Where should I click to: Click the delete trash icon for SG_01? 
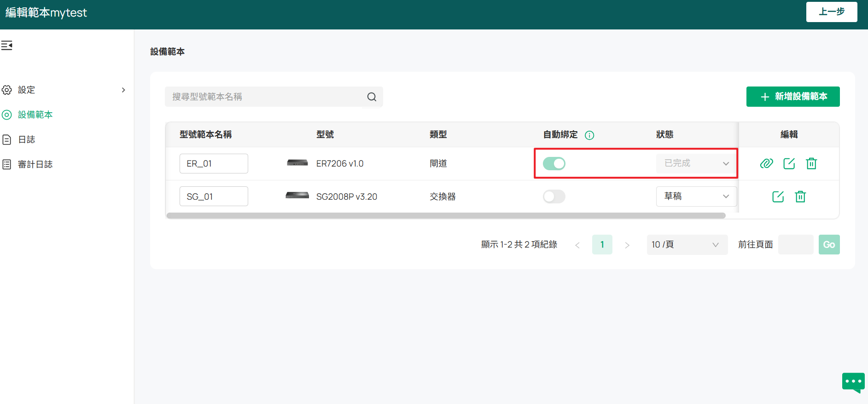coord(800,196)
